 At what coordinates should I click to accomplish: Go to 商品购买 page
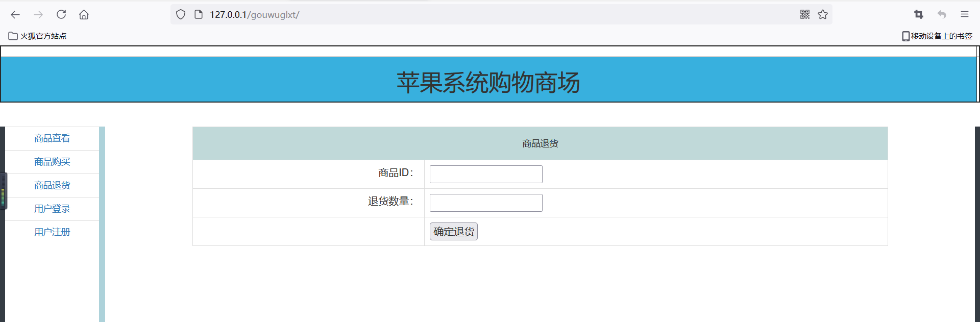coord(52,162)
